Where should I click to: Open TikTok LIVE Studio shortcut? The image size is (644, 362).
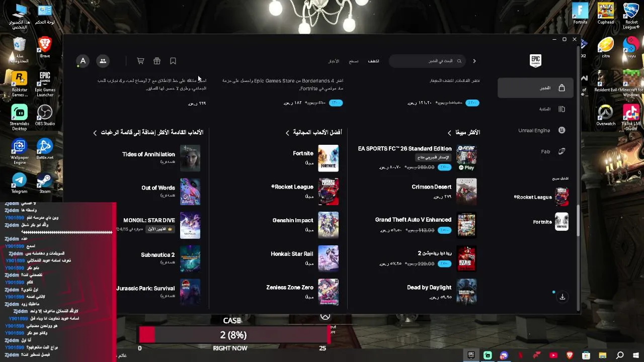click(631, 117)
